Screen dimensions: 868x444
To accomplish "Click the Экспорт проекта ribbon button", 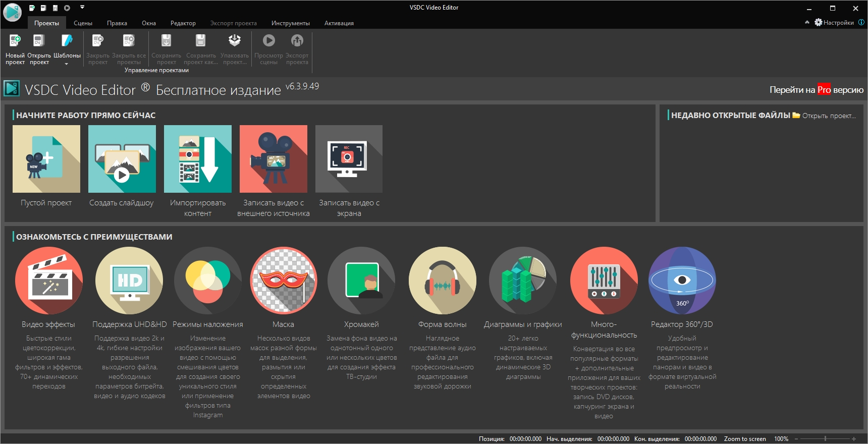I will click(297, 49).
